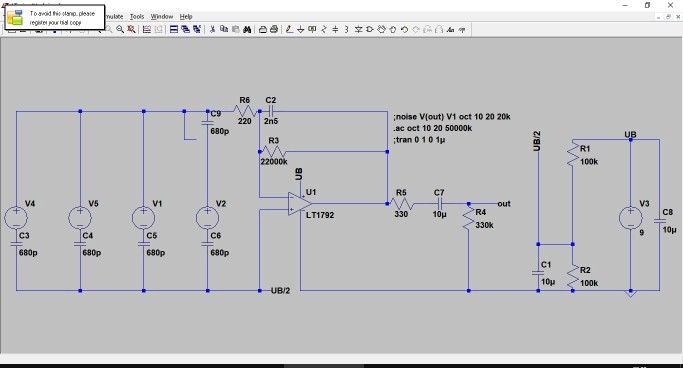Add a SPICE directive via .op icon
683x368 pixels.
pos(462,30)
